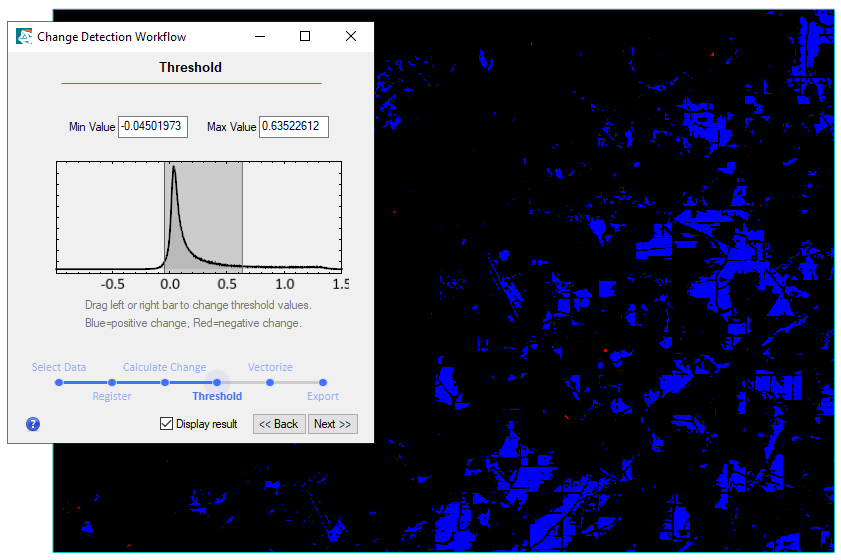Viewport: 841px width, 560px height.
Task: Maximize the Change Detection Workflow dialog
Action: coord(305,37)
